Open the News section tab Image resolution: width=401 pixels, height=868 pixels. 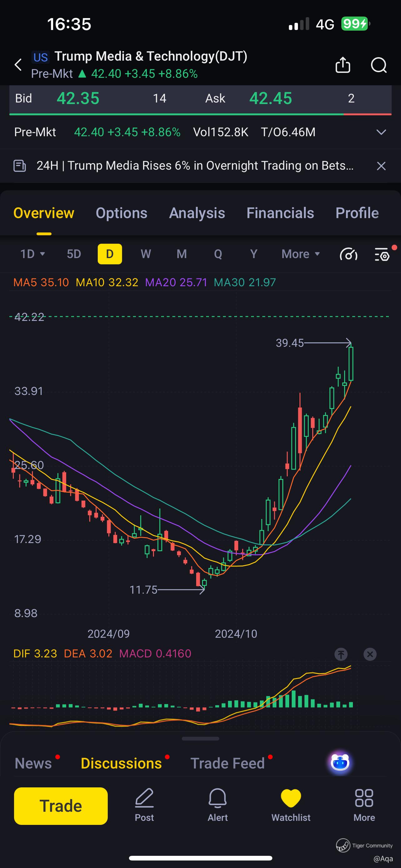33,763
